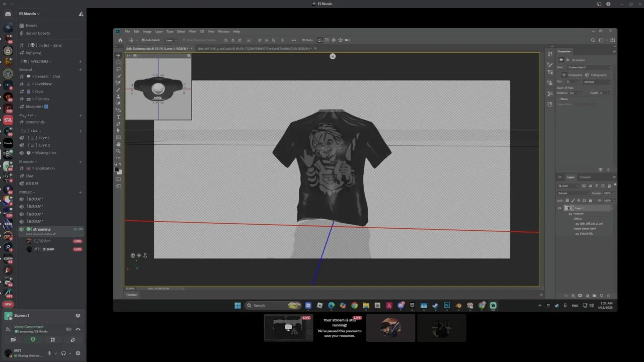
Task: Select the Horizontal Type tool
Action: pyautogui.click(x=119, y=117)
